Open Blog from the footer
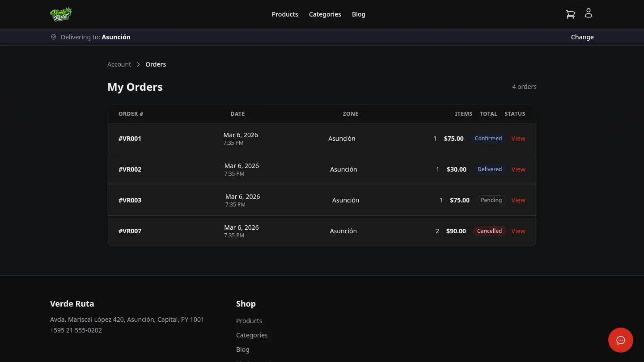The width and height of the screenshot is (644, 362). click(242, 349)
